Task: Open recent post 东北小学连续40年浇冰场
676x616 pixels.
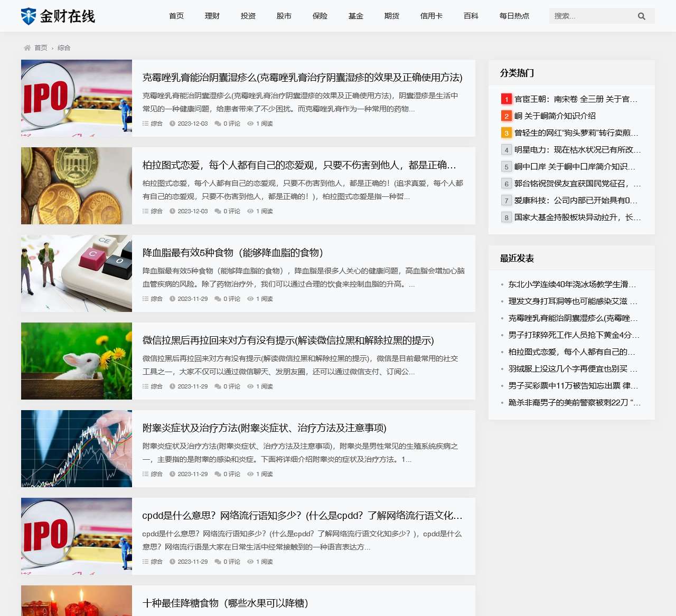Action: click(572, 285)
